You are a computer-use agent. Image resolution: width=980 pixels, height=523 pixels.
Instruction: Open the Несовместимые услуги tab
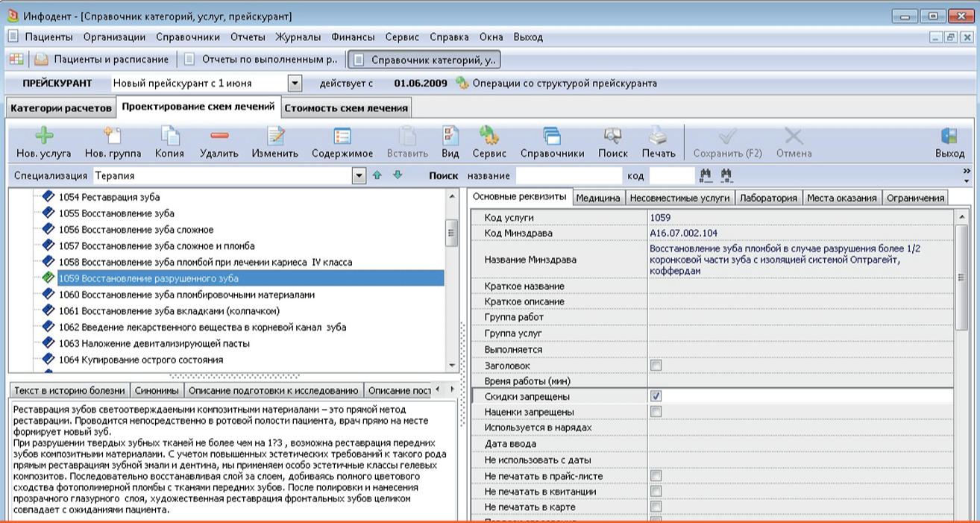(680, 198)
